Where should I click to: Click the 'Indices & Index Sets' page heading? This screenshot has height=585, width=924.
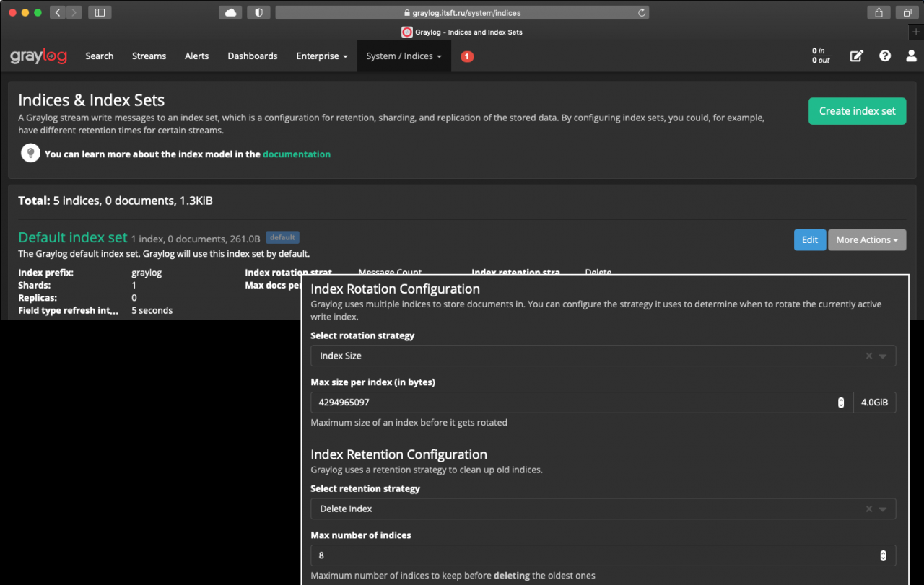pos(92,100)
